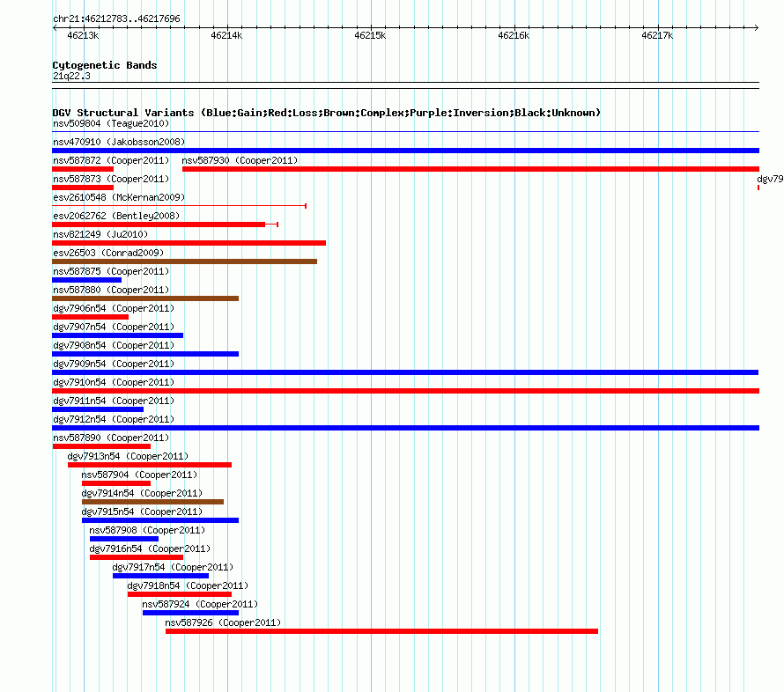Click the 46217k ruler tick label
The height and width of the screenshot is (692, 784).
[657, 35]
